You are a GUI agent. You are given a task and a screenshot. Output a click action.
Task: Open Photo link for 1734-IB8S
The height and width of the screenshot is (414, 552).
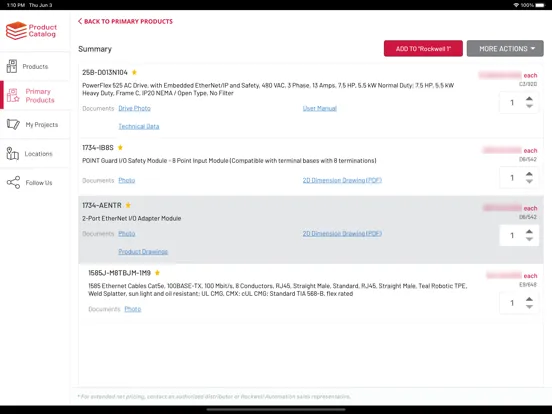[127, 180]
